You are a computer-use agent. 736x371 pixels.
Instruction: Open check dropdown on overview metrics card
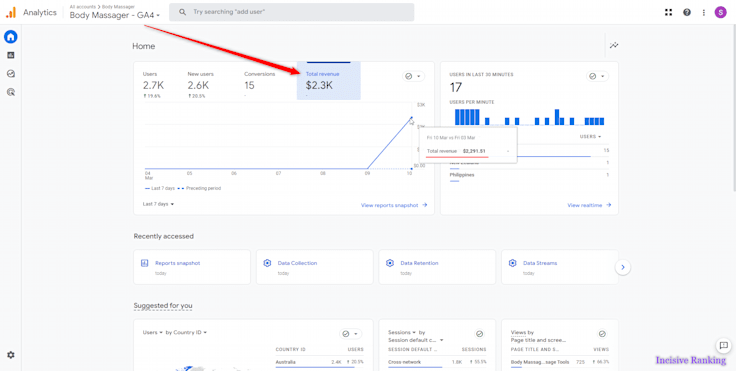413,76
